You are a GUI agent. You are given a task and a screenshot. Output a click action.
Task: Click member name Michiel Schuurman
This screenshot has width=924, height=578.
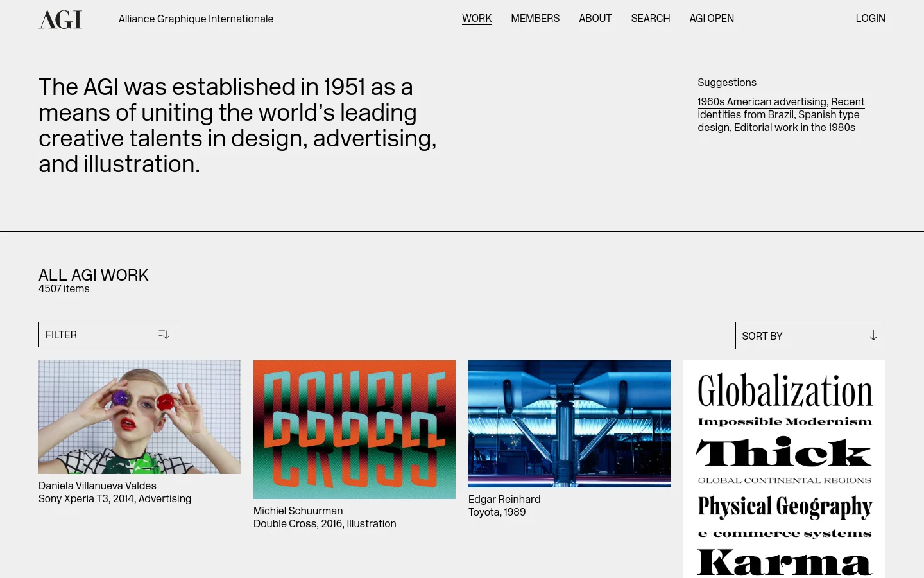click(298, 511)
